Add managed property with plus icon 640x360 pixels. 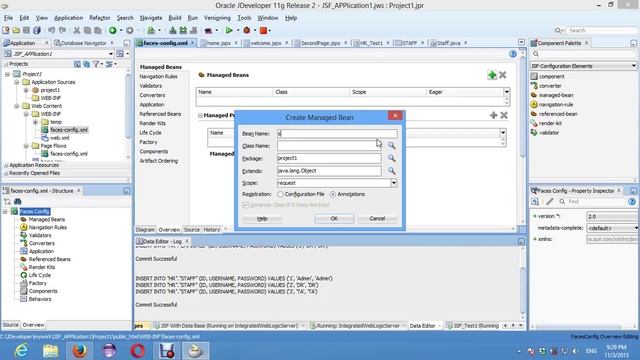tap(493, 116)
